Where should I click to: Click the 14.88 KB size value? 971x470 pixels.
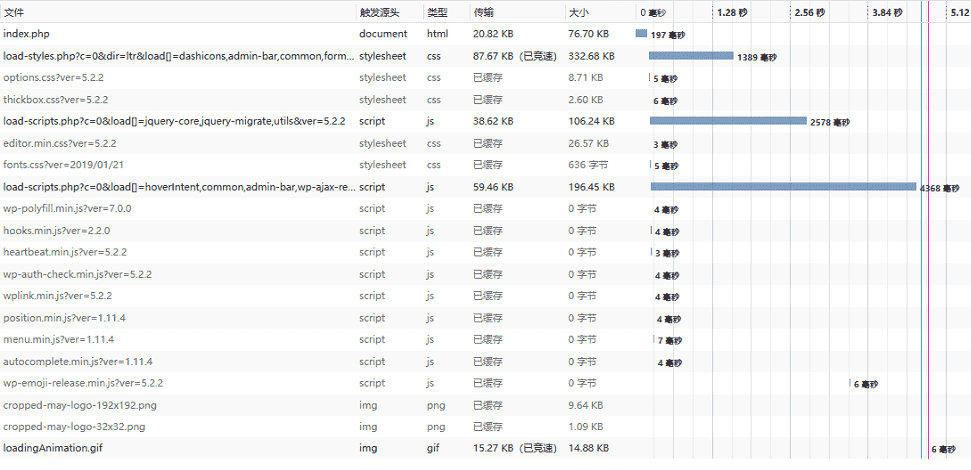coord(588,448)
